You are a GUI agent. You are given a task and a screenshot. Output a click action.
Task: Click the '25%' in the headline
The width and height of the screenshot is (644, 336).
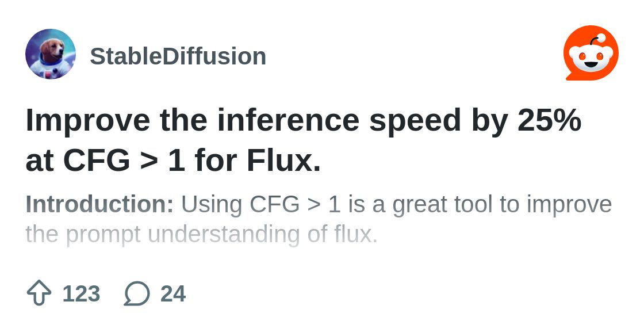(550, 120)
